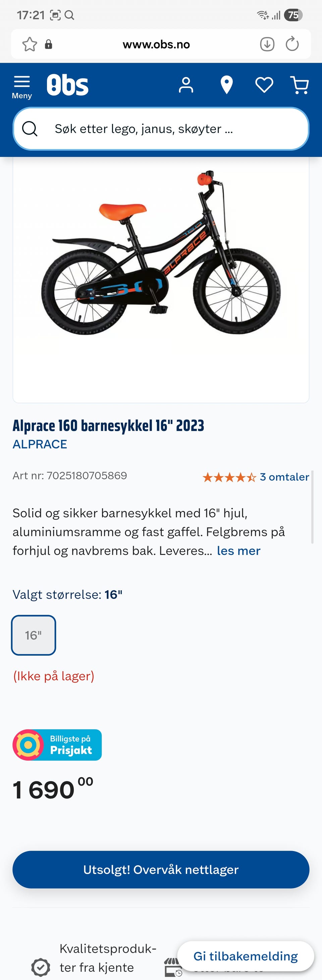Screen dimensions: 322x980
Task: Open browser downloads icon
Action: coord(267,44)
